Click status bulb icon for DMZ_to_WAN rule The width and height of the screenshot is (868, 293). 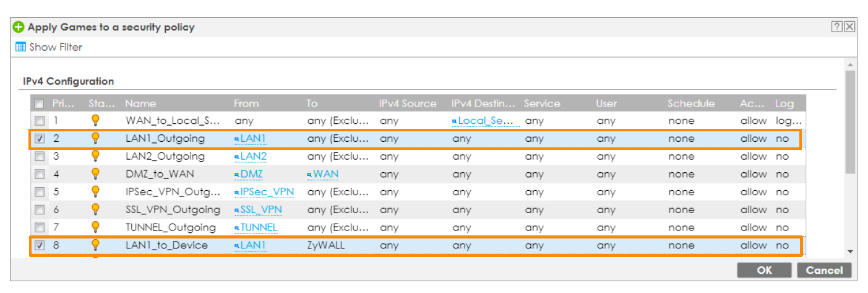(95, 174)
